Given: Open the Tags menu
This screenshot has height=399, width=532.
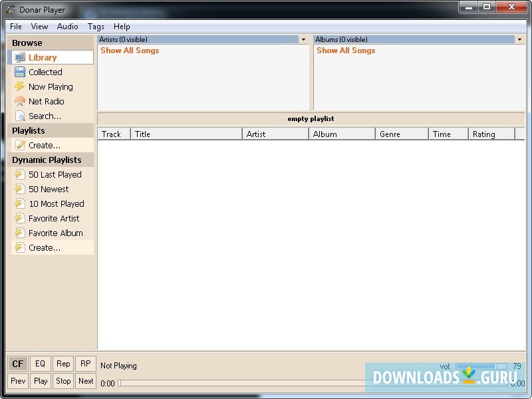Looking at the screenshot, I should point(96,27).
